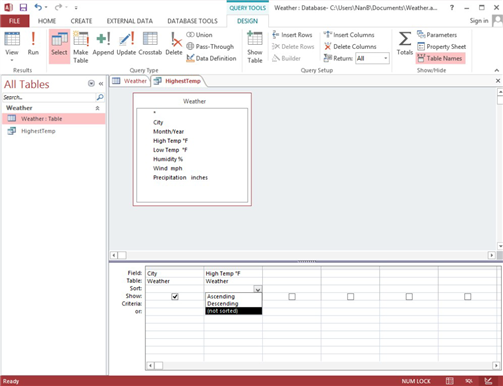503x386 pixels.
Task: Choose Make Table query type
Action: 81,47
